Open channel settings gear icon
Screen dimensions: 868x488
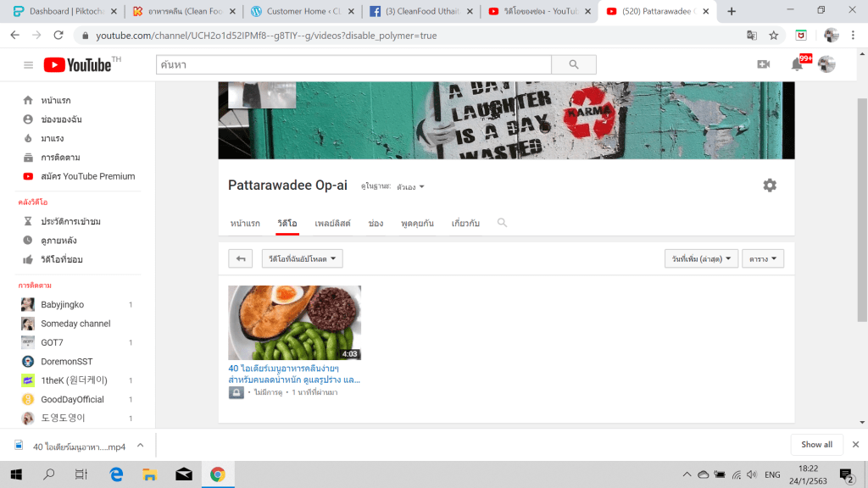tap(769, 186)
